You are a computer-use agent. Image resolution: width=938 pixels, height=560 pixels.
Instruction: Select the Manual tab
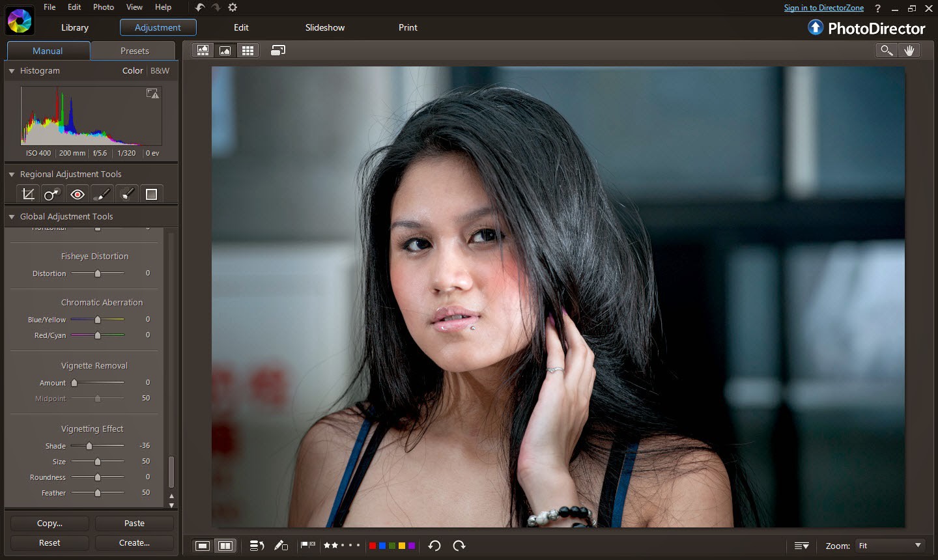pyautogui.click(x=48, y=51)
